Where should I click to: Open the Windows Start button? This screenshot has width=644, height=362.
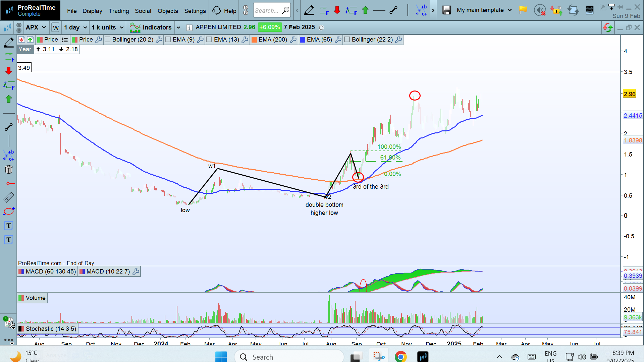tap(221, 357)
